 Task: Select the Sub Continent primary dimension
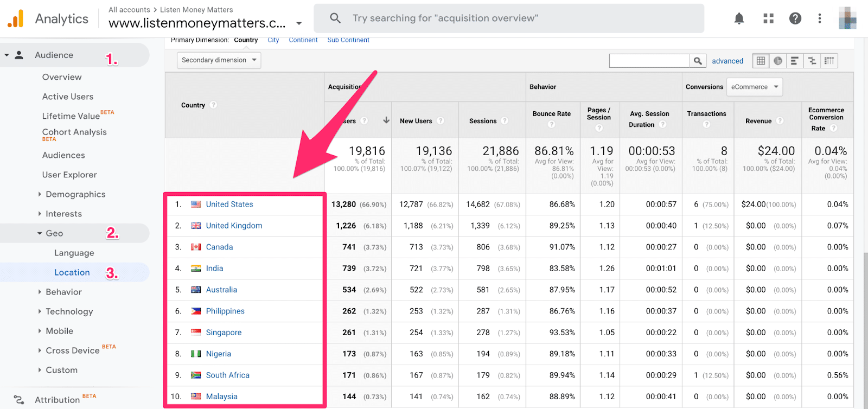348,40
